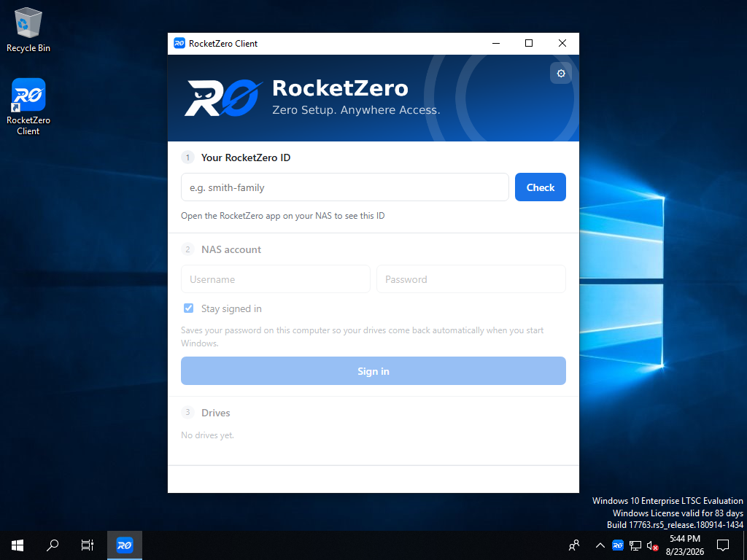Click the muted volume tray icon
This screenshot has width=747, height=560.
pos(652,545)
